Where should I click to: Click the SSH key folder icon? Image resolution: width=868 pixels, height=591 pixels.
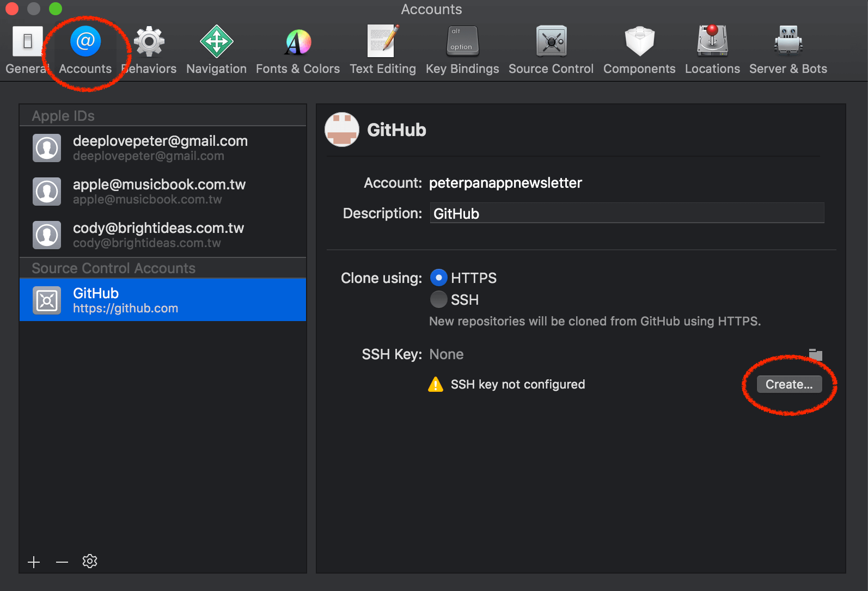coord(815,355)
